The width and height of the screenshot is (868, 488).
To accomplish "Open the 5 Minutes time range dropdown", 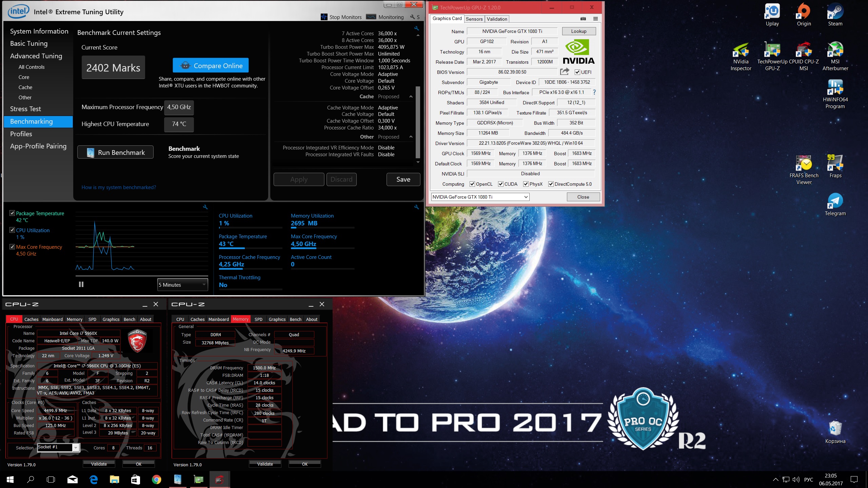I will point(183,285).
